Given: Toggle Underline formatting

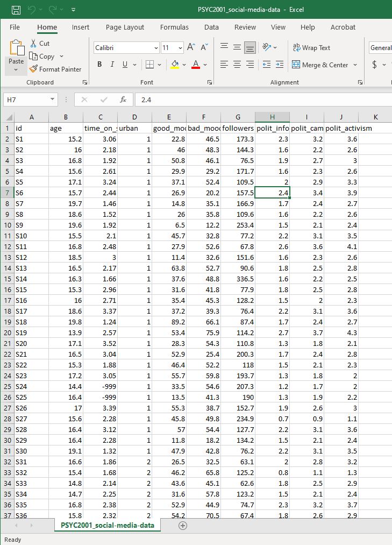Looking at the screenshot, I should pos(125,65).
